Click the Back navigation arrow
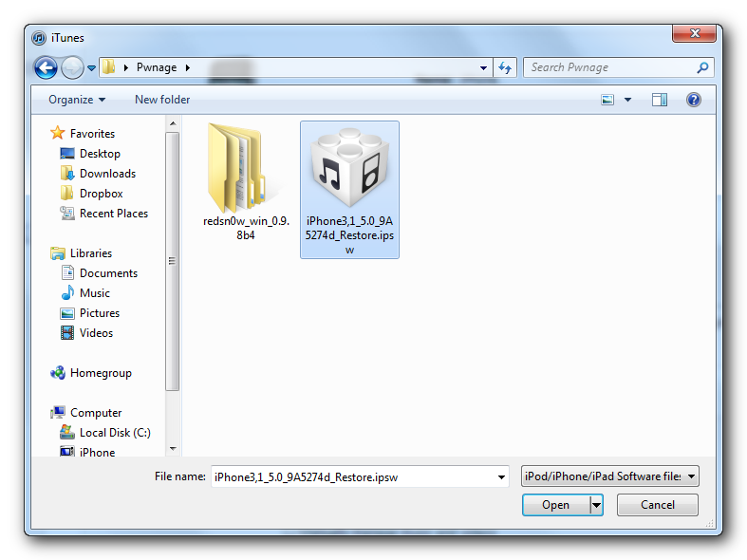This screenshot has height=560, width=747. point(46,67)
